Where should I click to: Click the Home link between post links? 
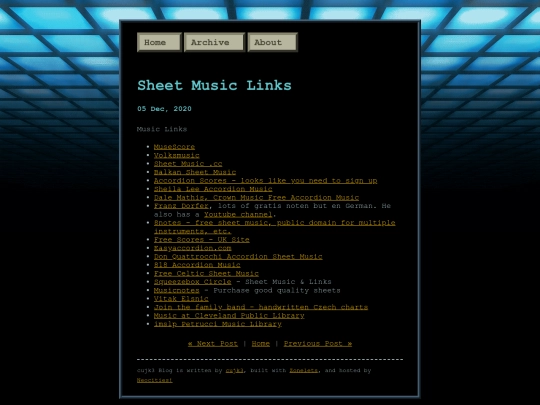tap(261, 343)
